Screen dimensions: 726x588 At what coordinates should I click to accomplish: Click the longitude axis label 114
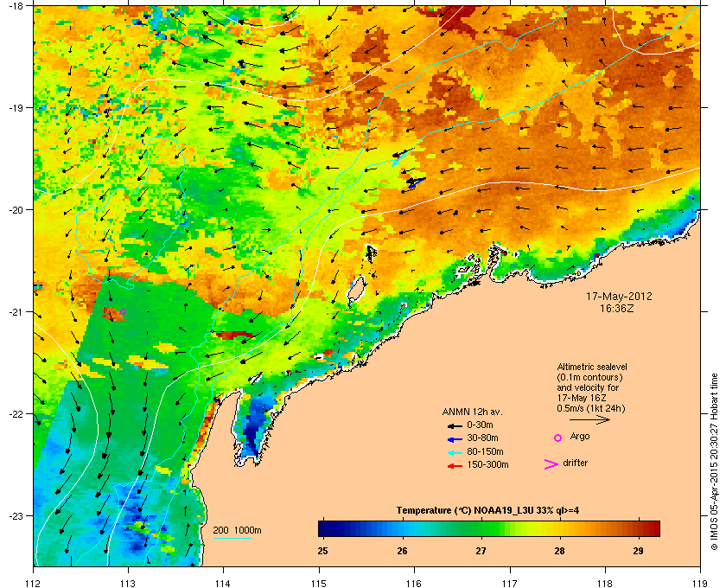tap(223, 583)
